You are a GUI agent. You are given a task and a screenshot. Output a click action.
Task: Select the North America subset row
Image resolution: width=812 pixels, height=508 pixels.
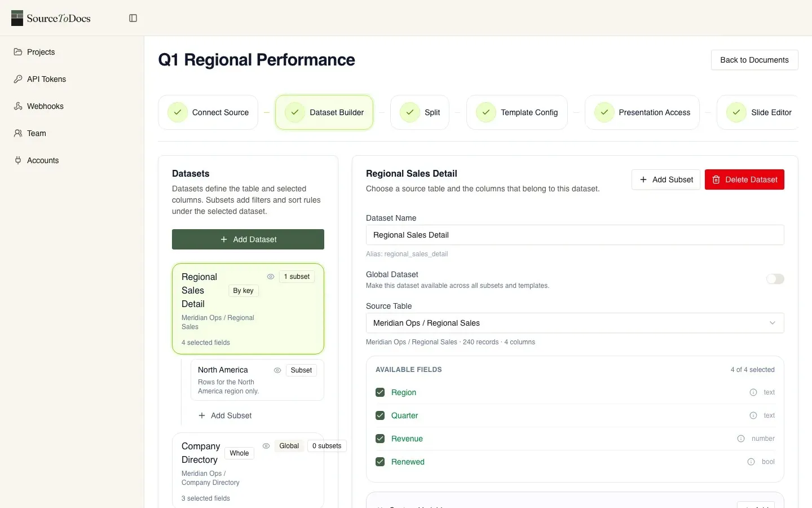[257, 380]
